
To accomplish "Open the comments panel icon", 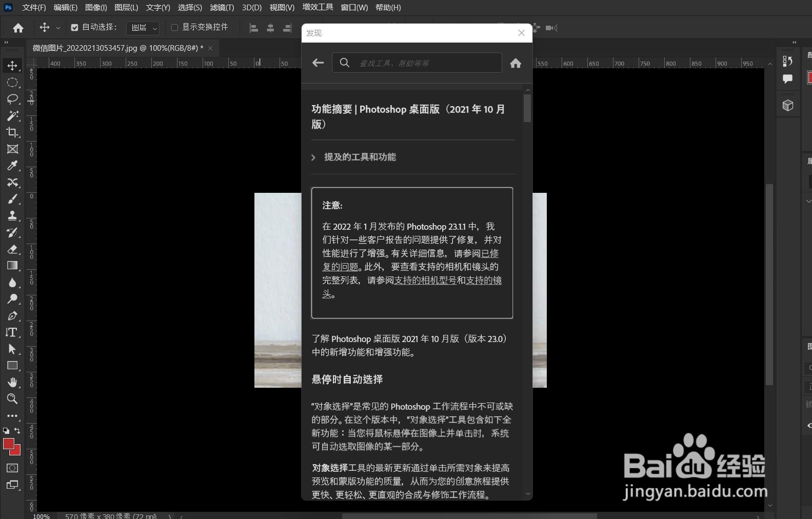I will click(788, 78).
